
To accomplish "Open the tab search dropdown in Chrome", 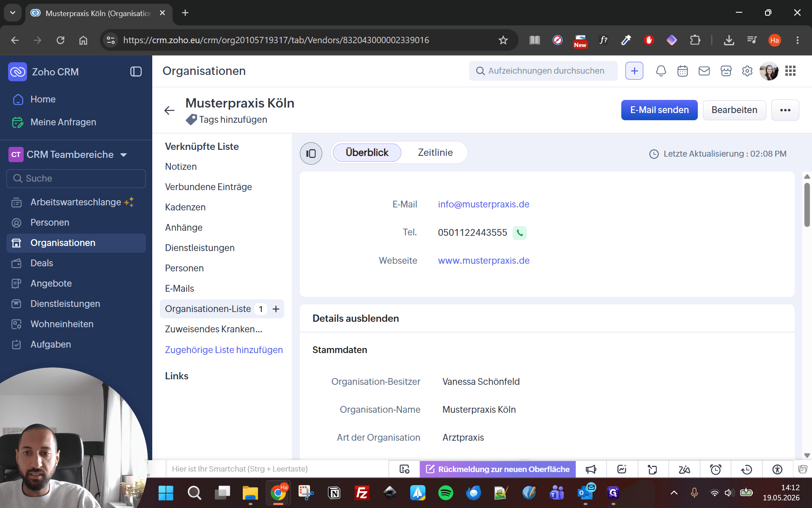I will (x=13, y=13).
